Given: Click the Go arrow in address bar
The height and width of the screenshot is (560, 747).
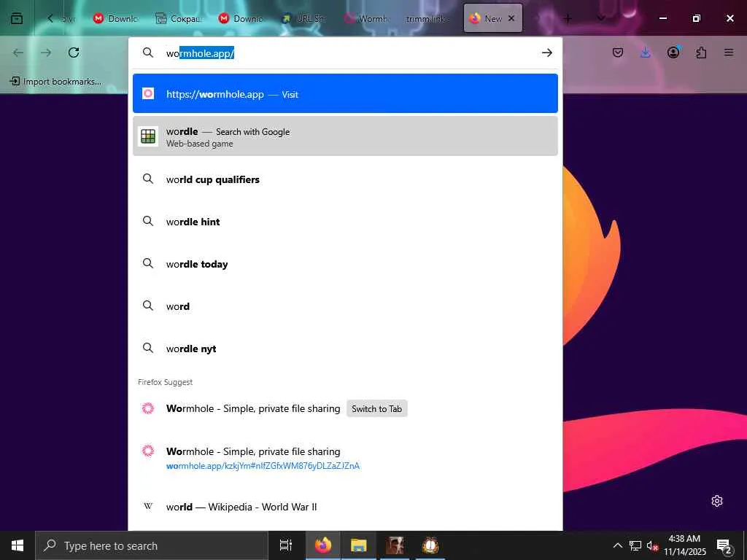Looking at the screenshot, I should (547, 52).
